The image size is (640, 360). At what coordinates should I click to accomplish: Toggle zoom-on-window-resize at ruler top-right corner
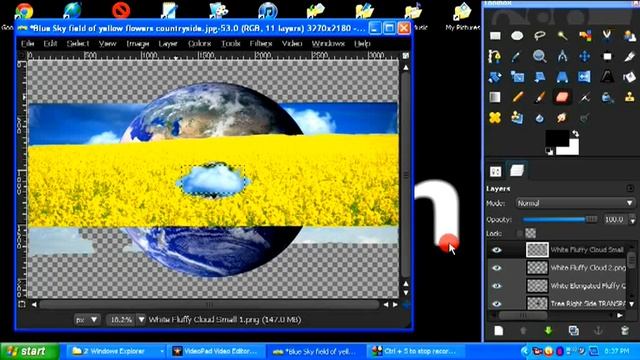[x=405, y=55]
